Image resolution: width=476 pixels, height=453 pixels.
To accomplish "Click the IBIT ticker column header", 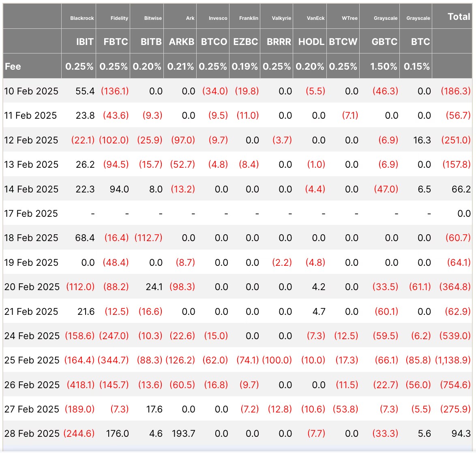I will pyautogui.click(x=85, y=42).
